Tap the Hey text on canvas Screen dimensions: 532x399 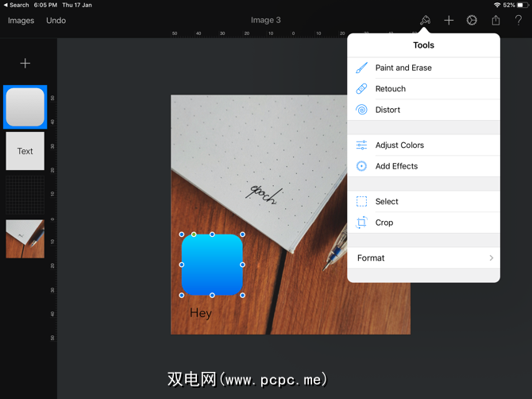[x=201, y=313]
